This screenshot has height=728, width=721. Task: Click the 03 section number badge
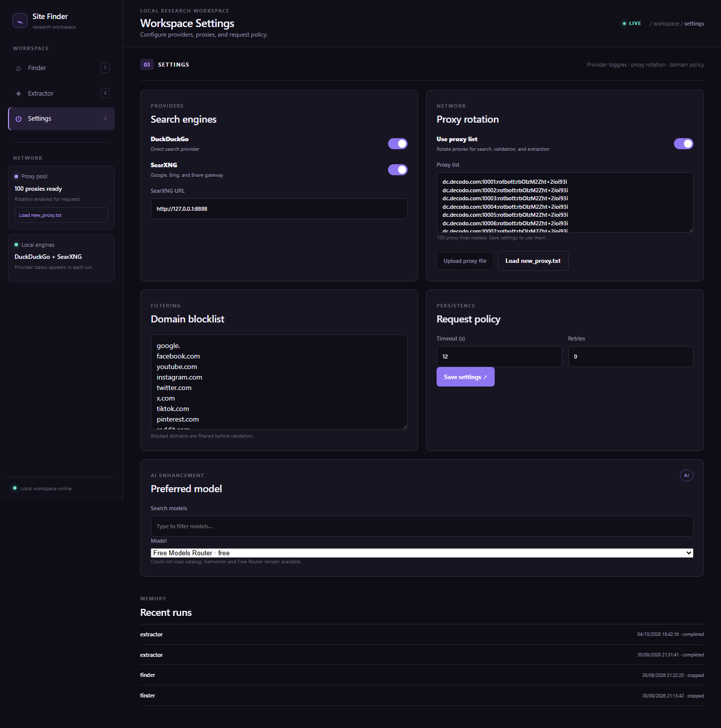pyautogui.click(x=147, y=65)
